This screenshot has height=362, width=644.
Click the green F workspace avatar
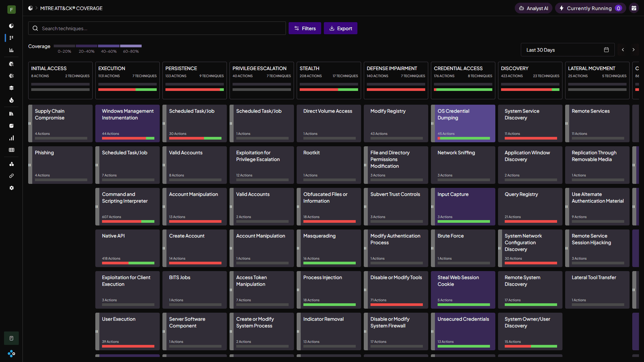click(x=11, y=9)
